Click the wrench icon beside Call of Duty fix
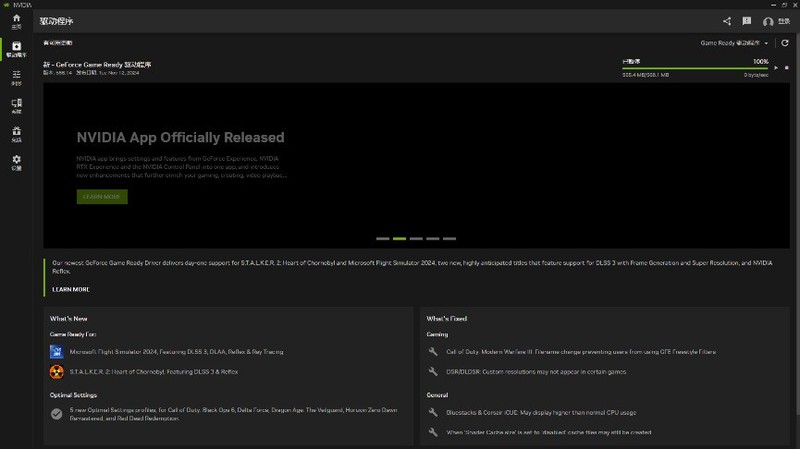 (433, 352)
